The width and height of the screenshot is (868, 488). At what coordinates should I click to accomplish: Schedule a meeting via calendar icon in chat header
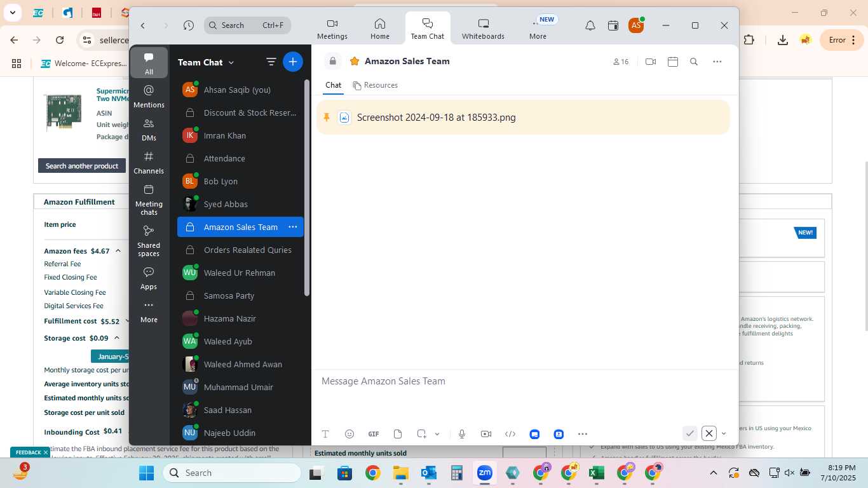pyautogui.click(x=673, y=62)
